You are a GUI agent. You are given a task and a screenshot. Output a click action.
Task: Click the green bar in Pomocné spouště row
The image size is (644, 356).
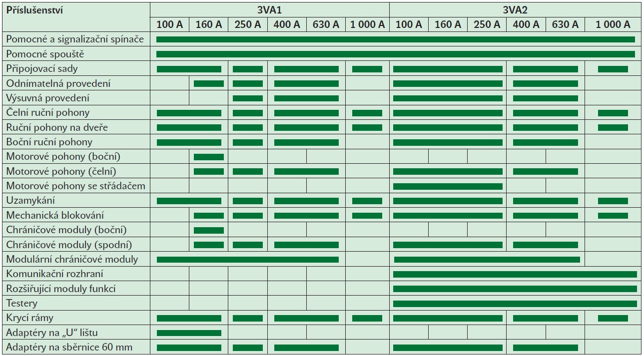[x=396, y=54]
